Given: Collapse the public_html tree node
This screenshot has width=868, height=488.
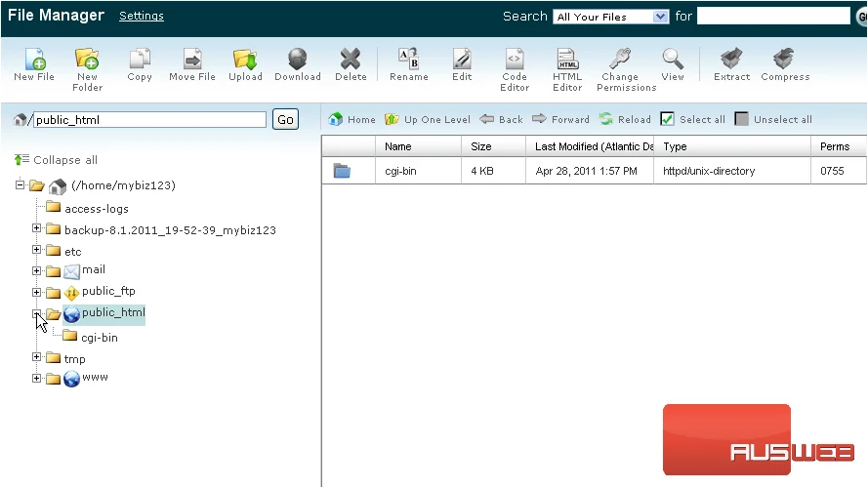Looking at the screenshot, I should pyautogui.click(x=36, y=313).
